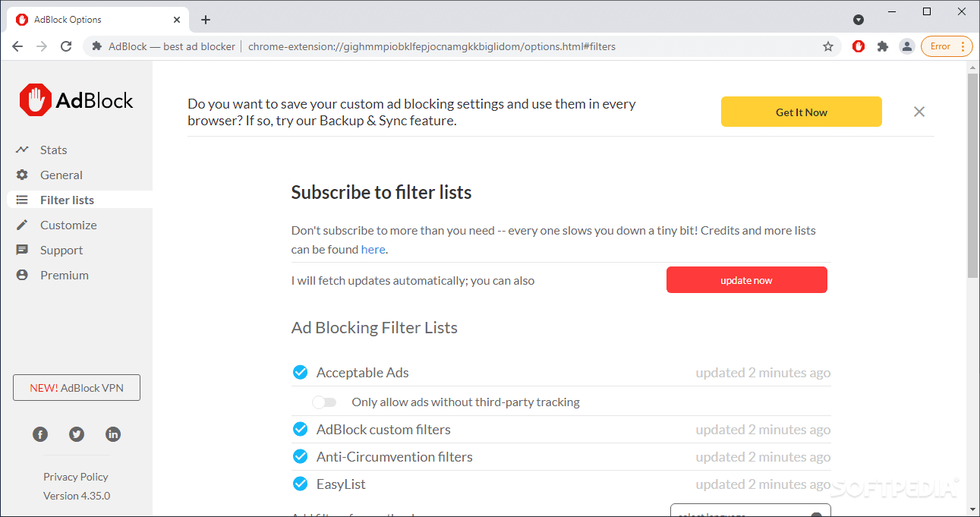The image size is (980, 517).
Task: Click the address bar URL
Action: pos(432,46)
